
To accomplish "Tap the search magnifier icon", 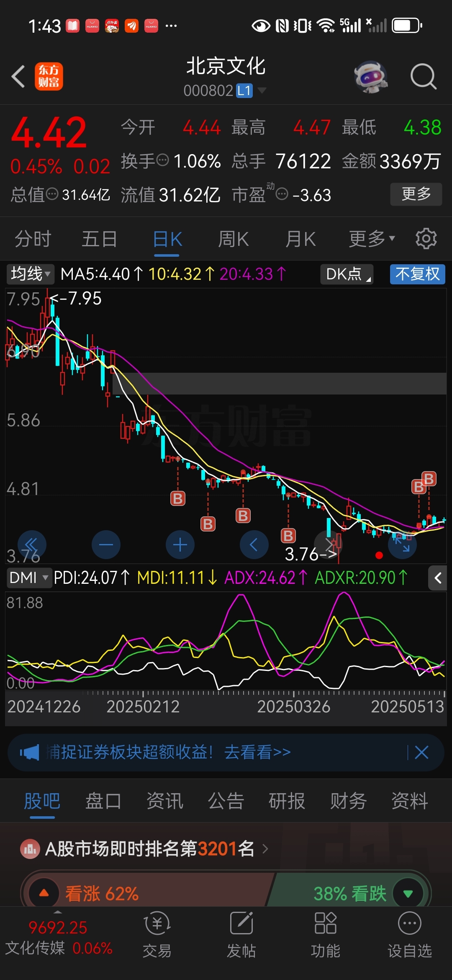I will point(423,77).
